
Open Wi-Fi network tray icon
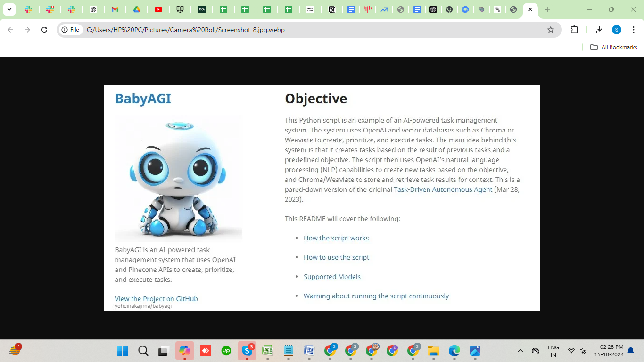pos(571,351)
